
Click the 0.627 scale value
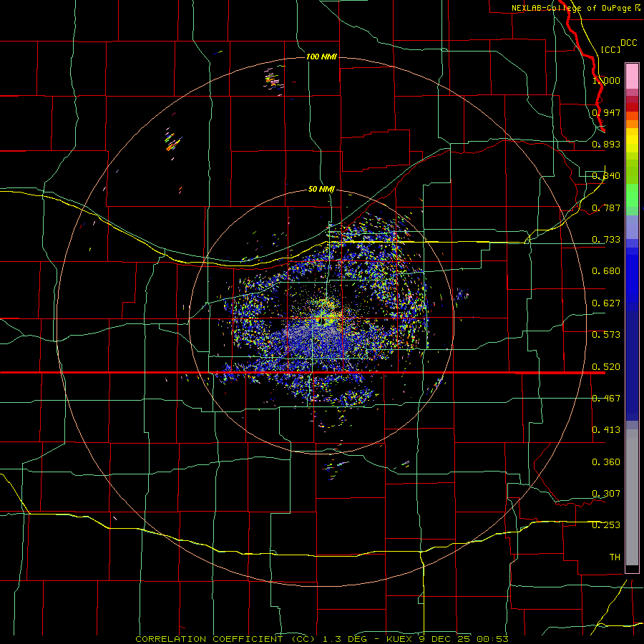point(606,303)
